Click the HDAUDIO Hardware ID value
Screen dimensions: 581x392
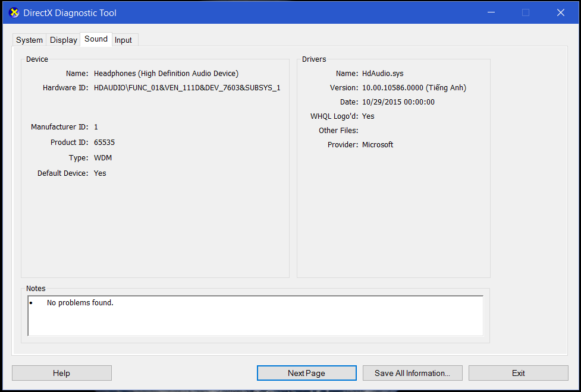tap(187, 88)
